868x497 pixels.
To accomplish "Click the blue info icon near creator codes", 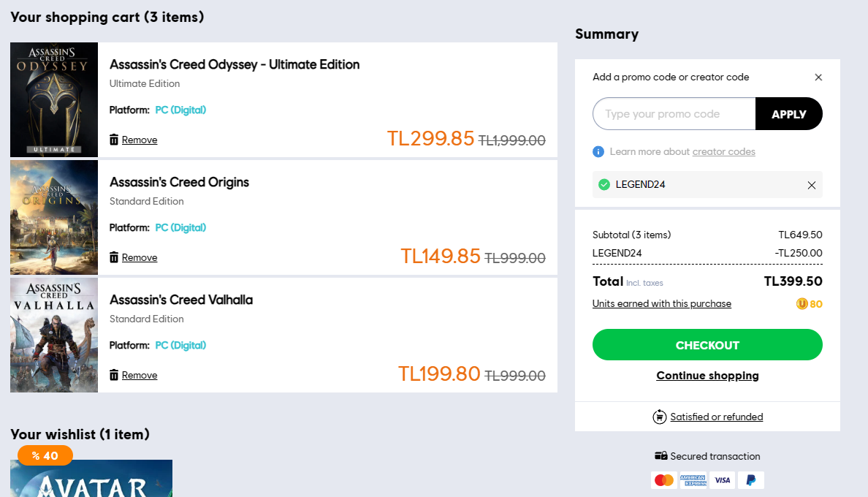I will (x=598, y=151).
